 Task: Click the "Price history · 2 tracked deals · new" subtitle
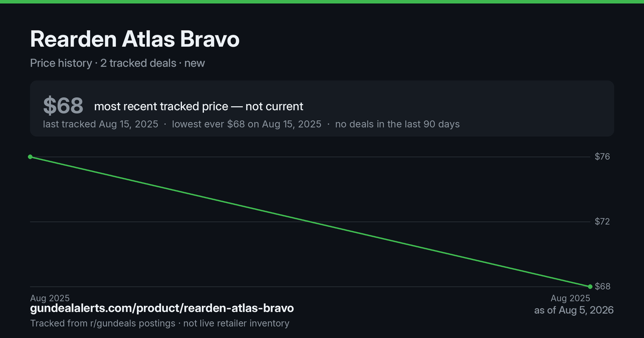point(118,63)
